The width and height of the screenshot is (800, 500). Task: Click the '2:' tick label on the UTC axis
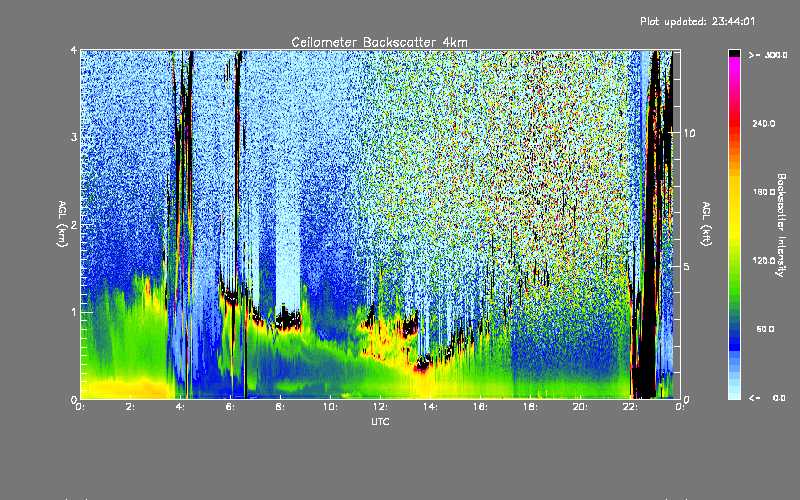pyautogui.click(x=131, y=407)
